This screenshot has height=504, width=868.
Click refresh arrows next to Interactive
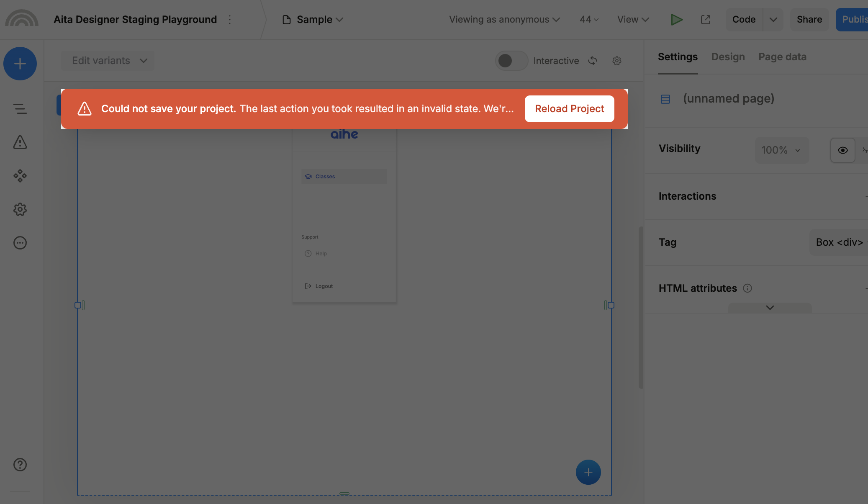[x=592, y=61]
